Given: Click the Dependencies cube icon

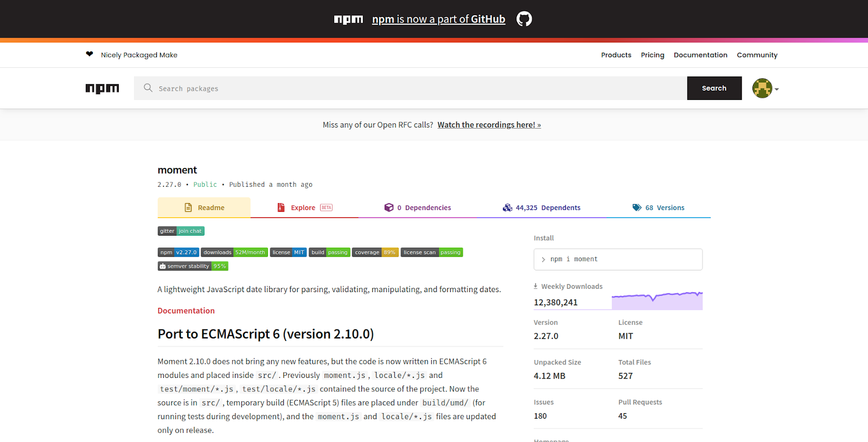Looking at the screenshot, I should pyautogui.click(x=389, y=207).
